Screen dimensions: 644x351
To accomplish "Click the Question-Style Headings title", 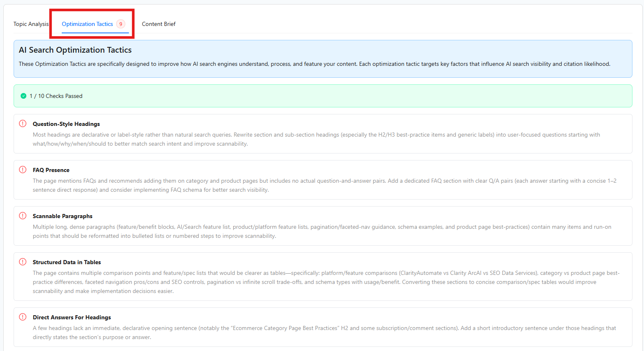I will [66, 124].
